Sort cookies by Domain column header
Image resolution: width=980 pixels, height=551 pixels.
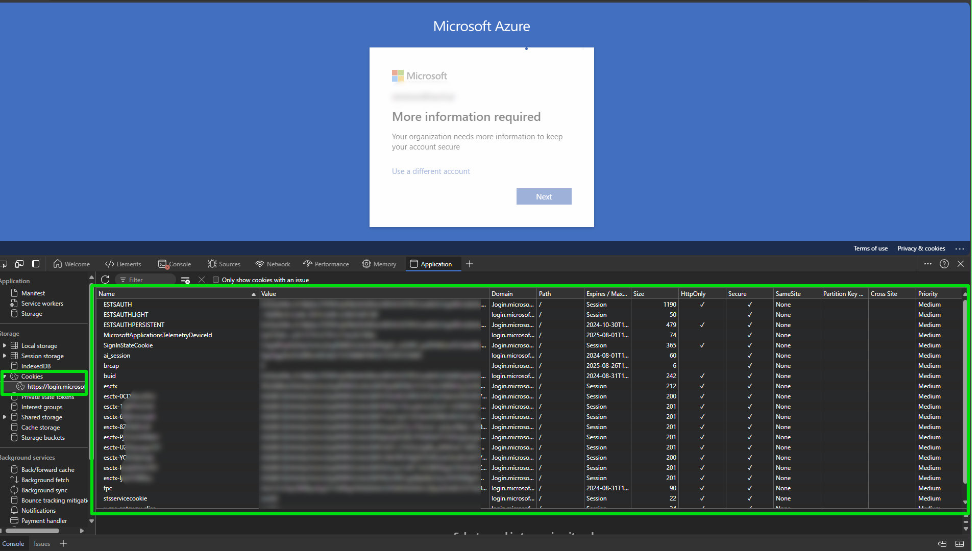click(512, 294)
